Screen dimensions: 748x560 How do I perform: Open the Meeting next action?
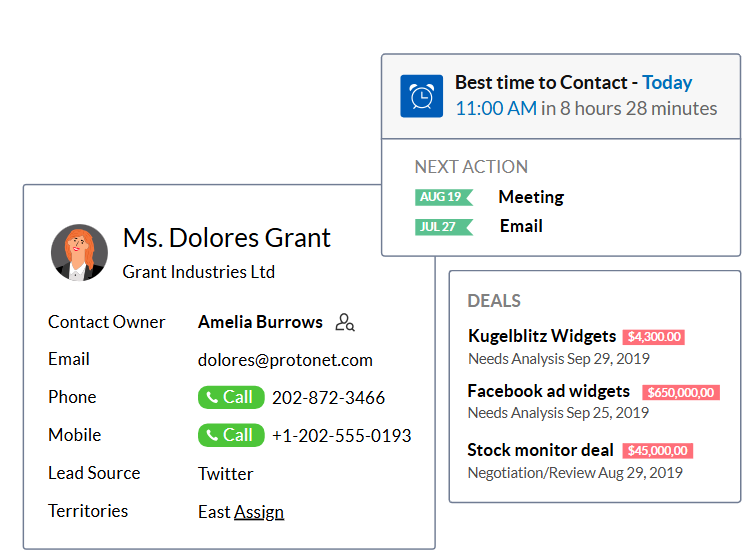(531, 197)
